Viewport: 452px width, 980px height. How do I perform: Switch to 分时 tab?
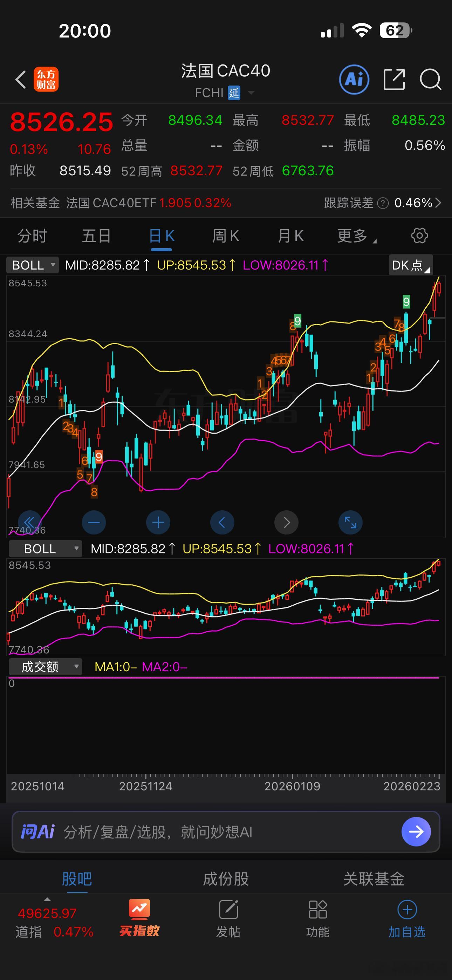point(32,236)
